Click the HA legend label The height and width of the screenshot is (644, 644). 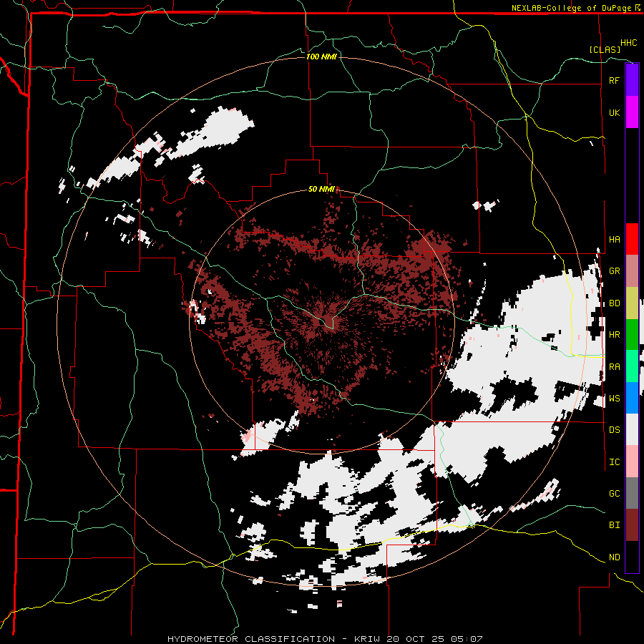(x=614, y=239)
